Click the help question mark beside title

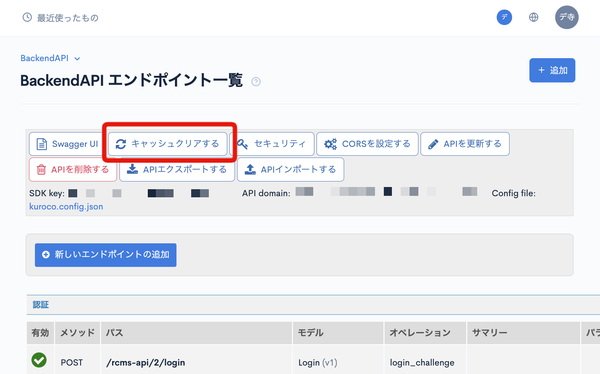pos(256,82)
